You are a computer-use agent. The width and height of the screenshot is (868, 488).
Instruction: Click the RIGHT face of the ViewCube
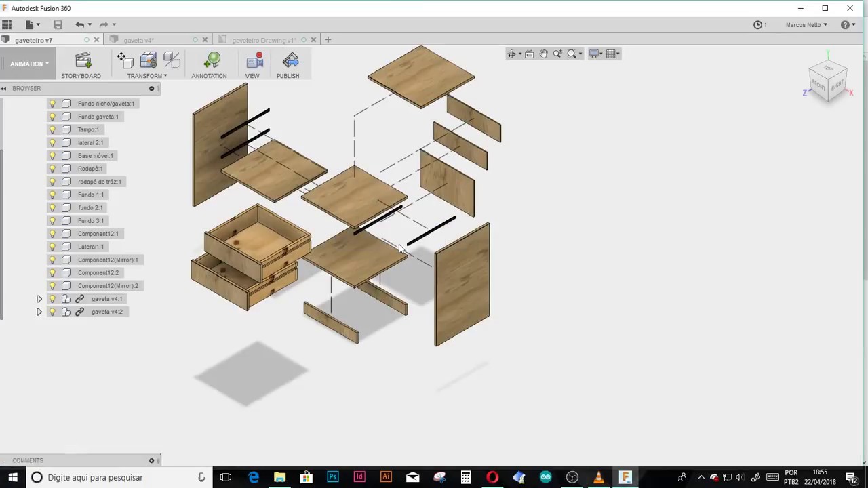tap(837, 85)
